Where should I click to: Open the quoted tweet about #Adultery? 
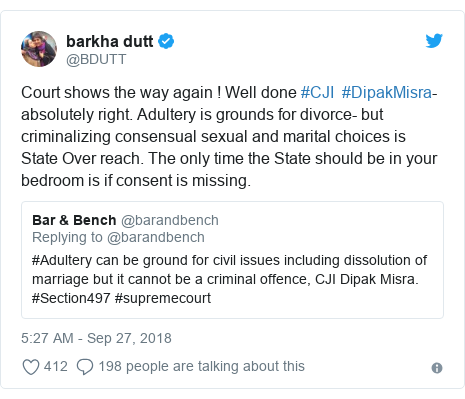232,260
